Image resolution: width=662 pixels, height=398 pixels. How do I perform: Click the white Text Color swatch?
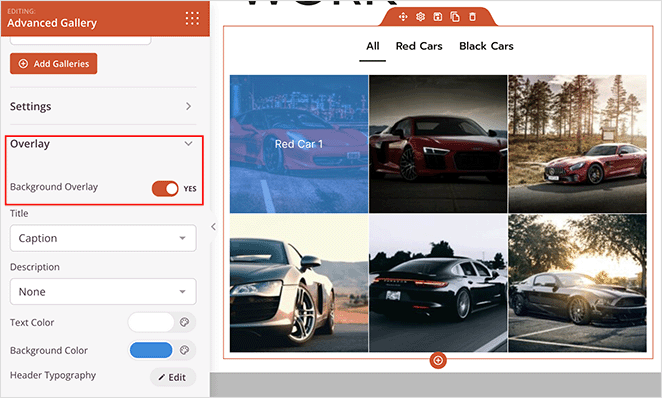(151, 322)
